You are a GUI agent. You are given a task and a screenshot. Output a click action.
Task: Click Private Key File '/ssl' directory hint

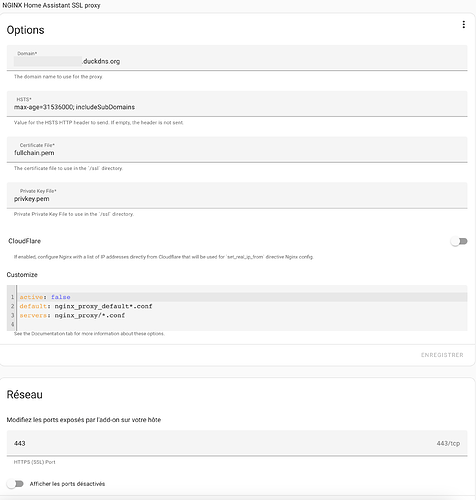click(x=74, y=214)
